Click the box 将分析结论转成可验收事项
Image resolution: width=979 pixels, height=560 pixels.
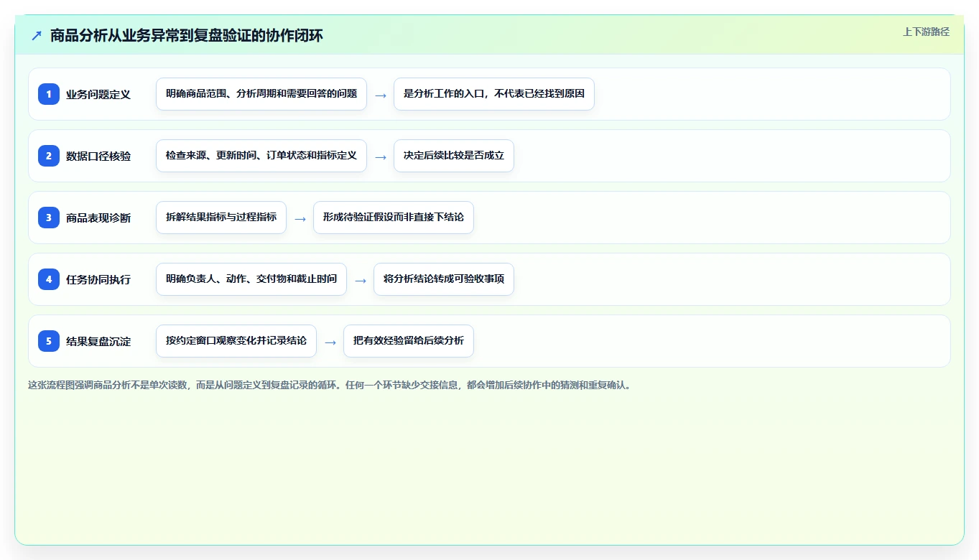444,279
